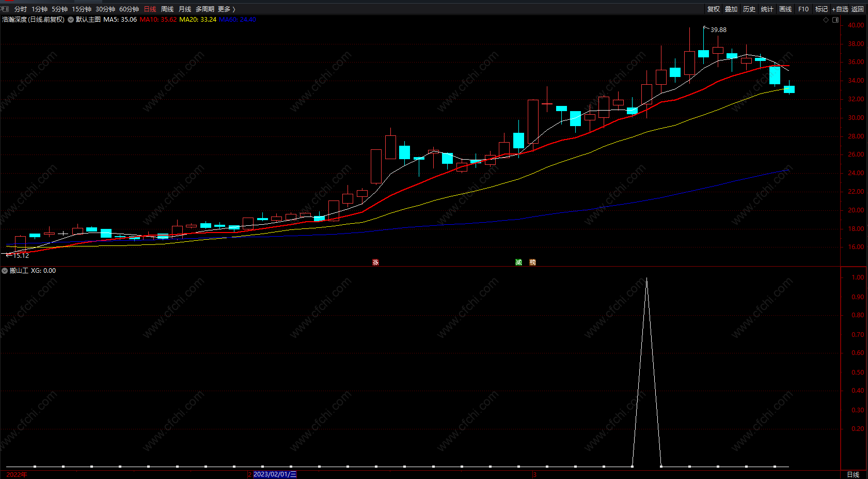The height and width of the screenshot is (479, 868).
Task: Click the 标记 mark button
Action: [822, 9]
